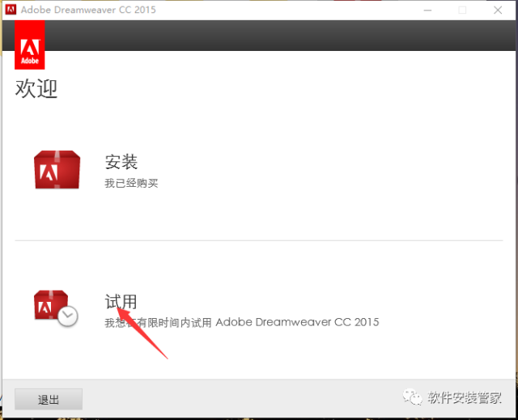The image size is (518, 420).
Task: Click the trial description mentioning Dreamweaver CC 2015
Action: tap(241, 322)
